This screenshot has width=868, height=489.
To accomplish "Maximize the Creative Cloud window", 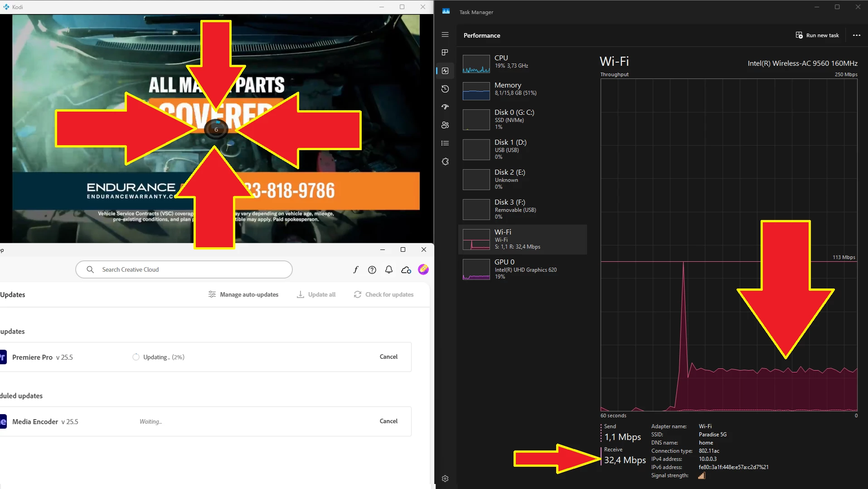I will click(403, 249).
